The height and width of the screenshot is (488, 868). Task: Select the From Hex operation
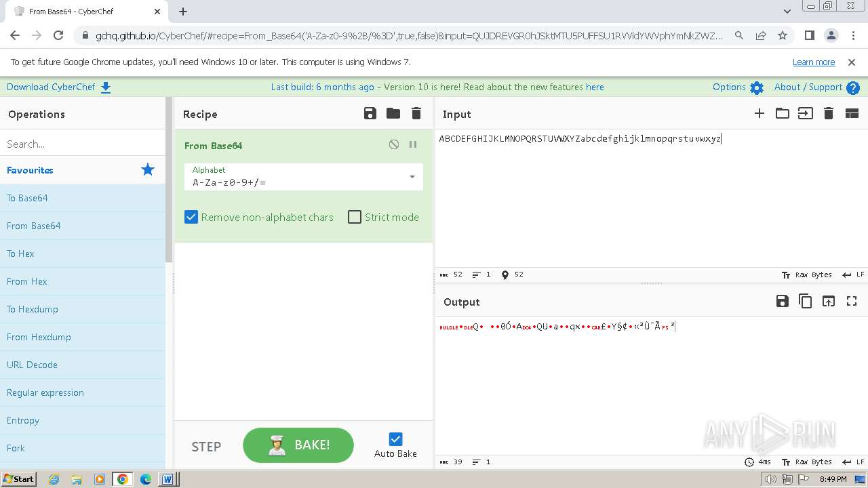83,281
